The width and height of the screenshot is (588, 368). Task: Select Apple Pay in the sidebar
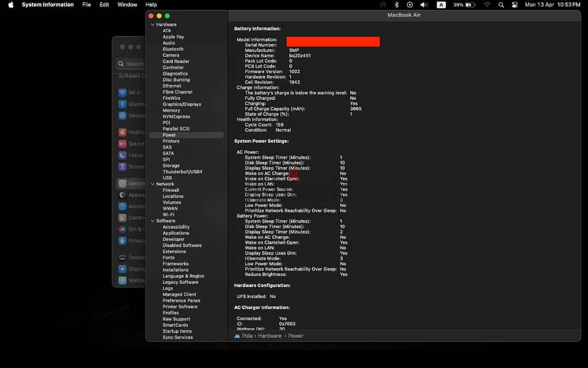(173, 37)
